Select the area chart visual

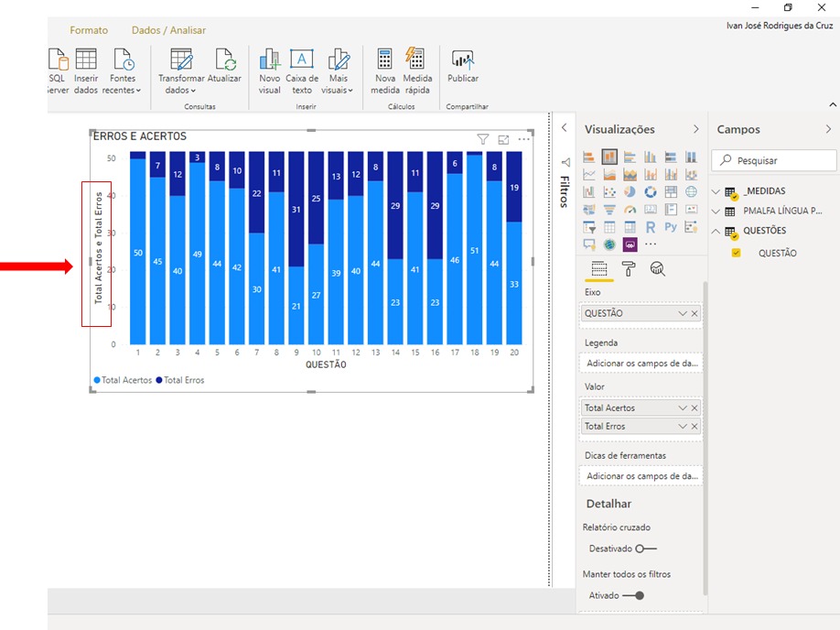(609, 174)
